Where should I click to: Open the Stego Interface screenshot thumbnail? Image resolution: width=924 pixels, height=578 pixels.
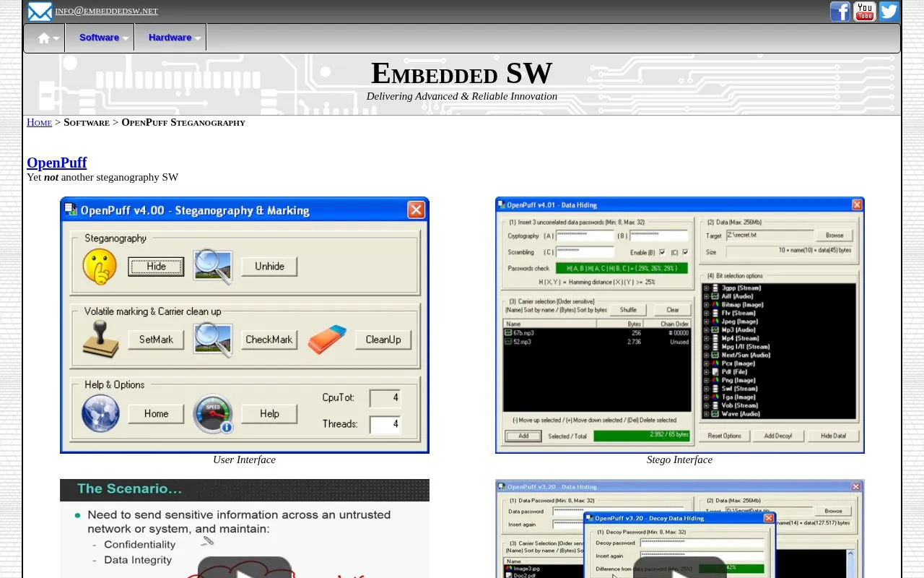[680, 325]
